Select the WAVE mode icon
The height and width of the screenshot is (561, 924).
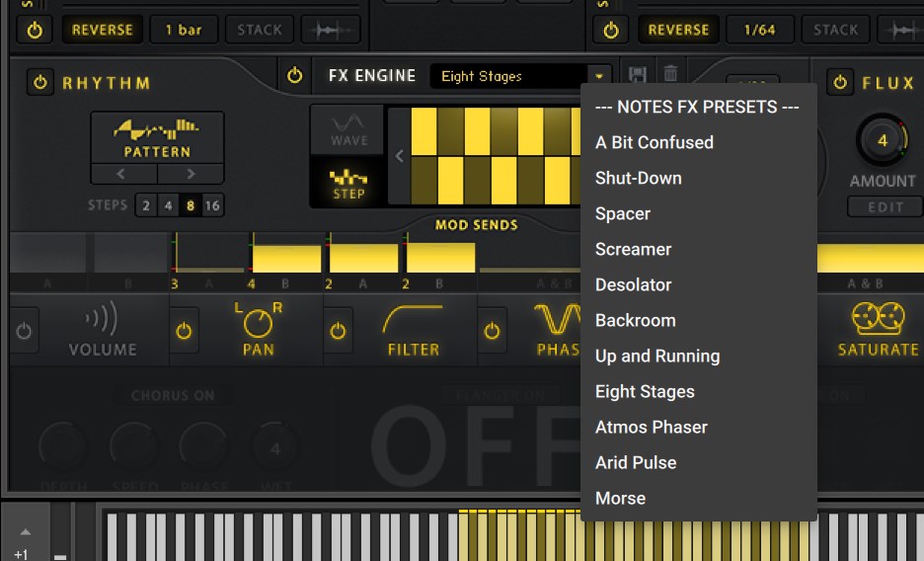tap(348, 128)
